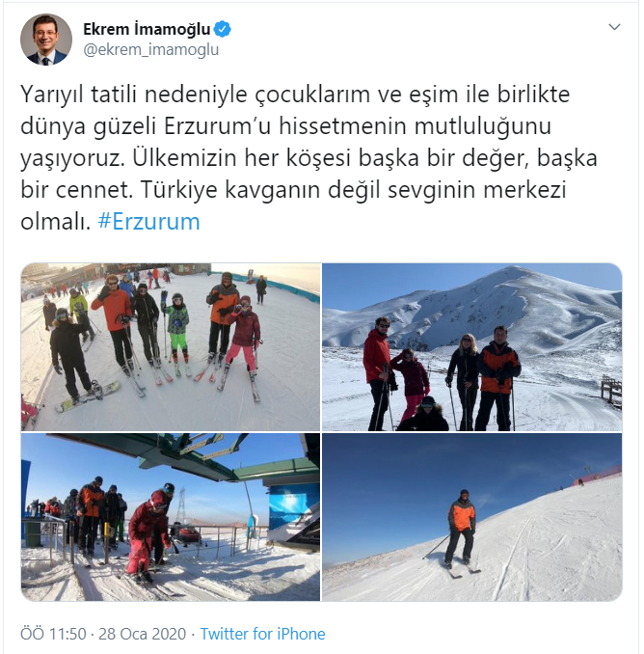The height and width of the screenshot is (654, 644).
Task: Follow the #Erzurum hashtag link
Action: [148, 222]
